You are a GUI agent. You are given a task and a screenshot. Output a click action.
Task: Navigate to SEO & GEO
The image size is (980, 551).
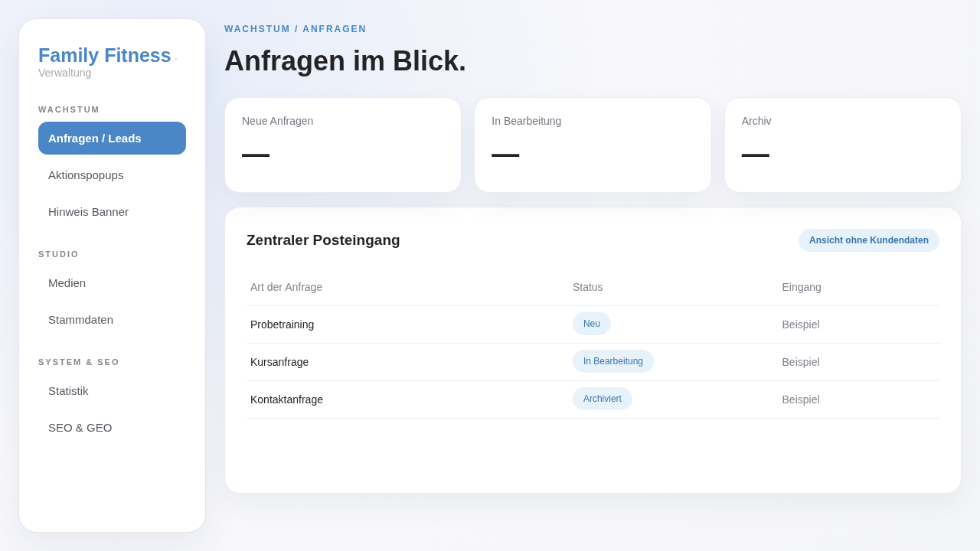tap(112, 427)
